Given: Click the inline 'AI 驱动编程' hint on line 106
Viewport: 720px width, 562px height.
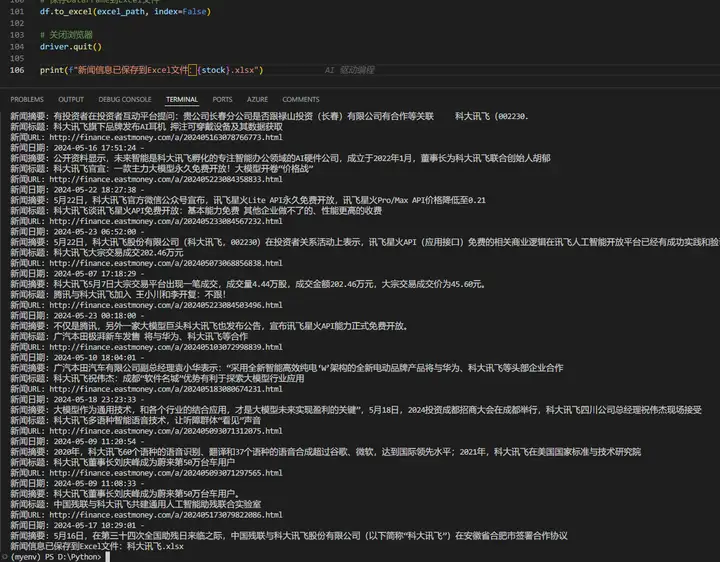Looking at the screenshot, I should [x=349, y=70].
